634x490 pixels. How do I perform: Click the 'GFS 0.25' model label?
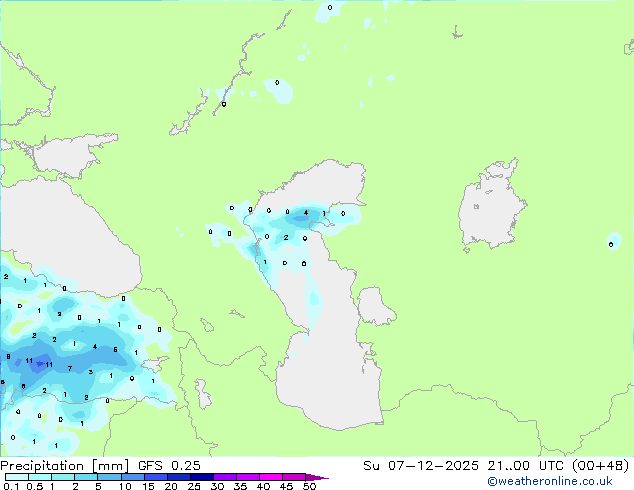click(169, 466)
